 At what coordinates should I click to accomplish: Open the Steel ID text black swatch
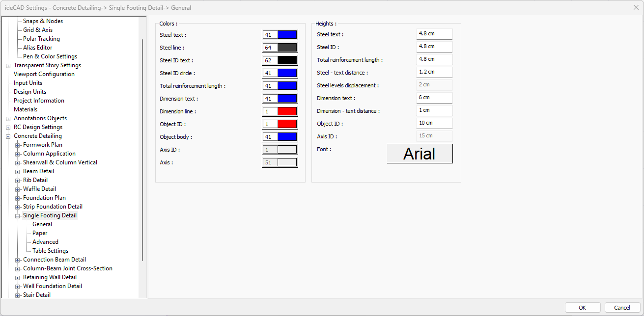tap(287, 60)
